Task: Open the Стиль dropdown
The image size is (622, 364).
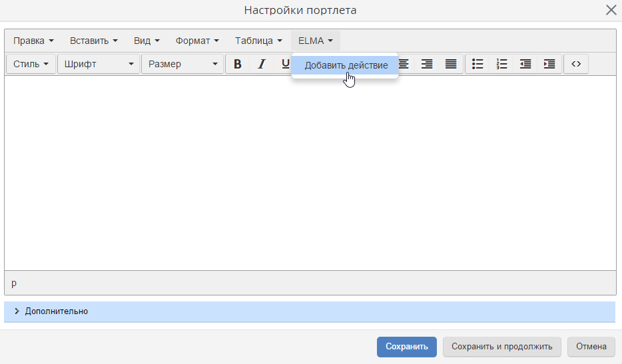Action: point(31,64)
